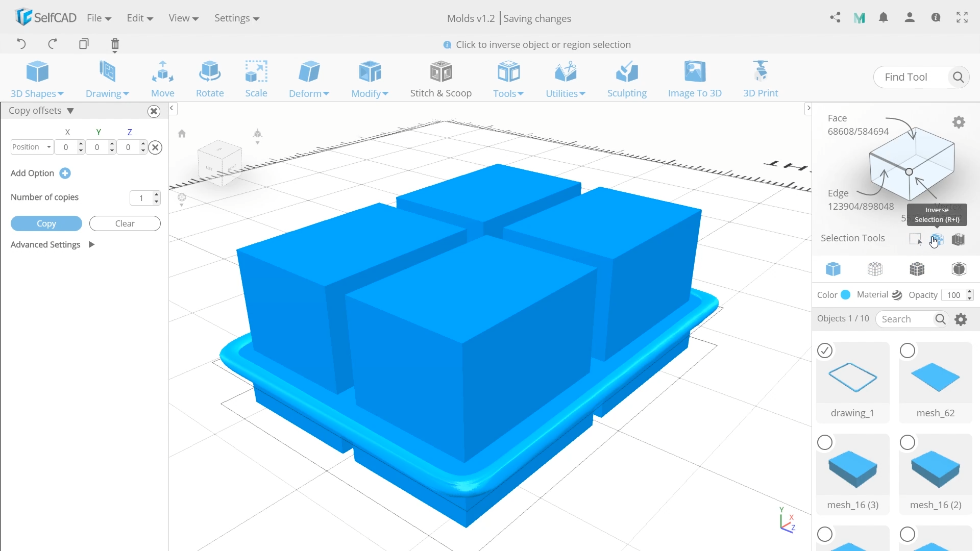Switch to solid plus wireframe cube
This screenshot has width=980, height=551.
click(x=917, y=269)
